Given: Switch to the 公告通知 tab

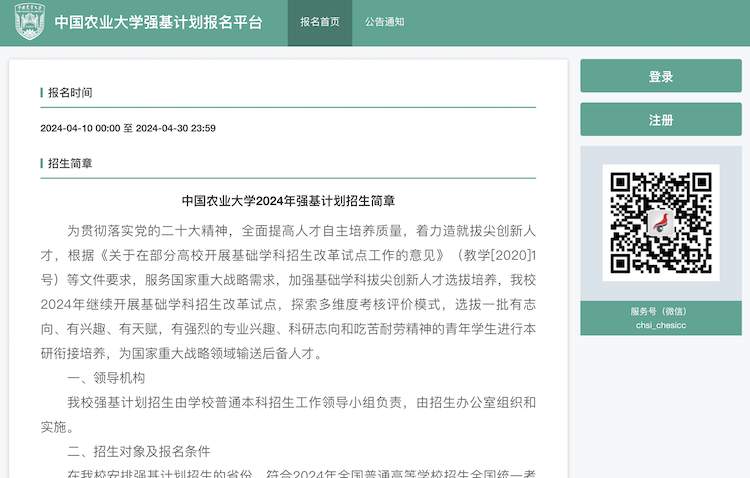Looking at the screenshot, I should coord(385,22).
